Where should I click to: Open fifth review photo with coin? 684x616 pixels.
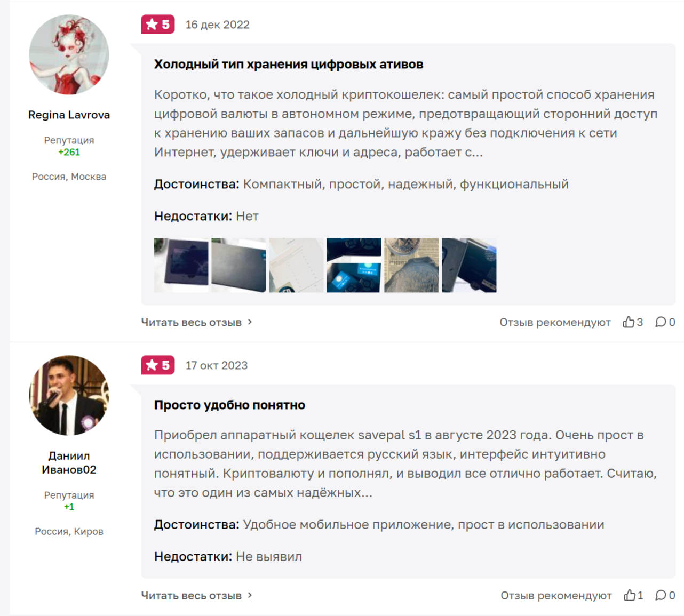tap(411, 265)
